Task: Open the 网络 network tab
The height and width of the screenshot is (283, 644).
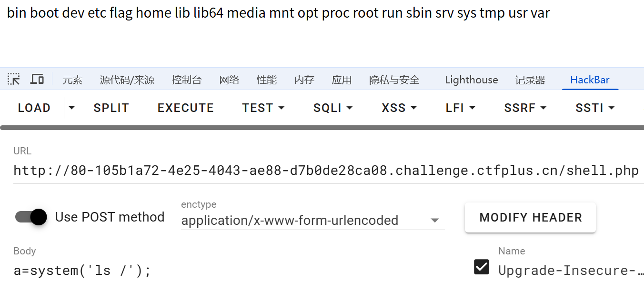Action: click(229, 80)
